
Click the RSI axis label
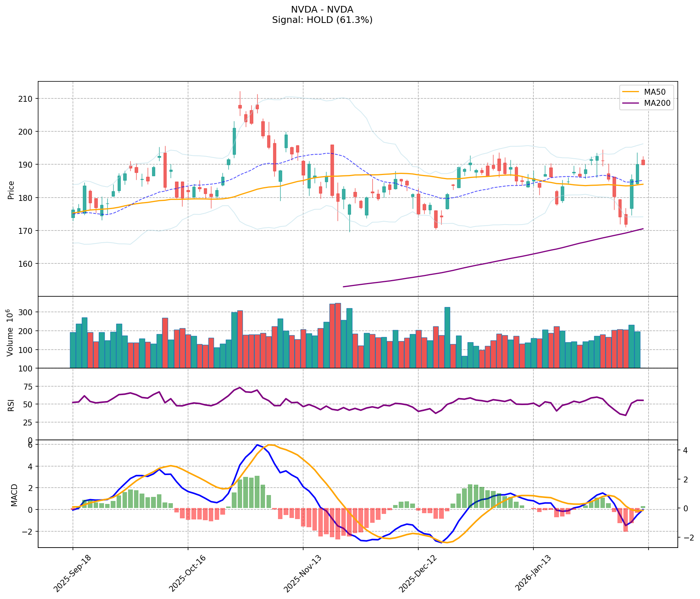coord(11,405)
